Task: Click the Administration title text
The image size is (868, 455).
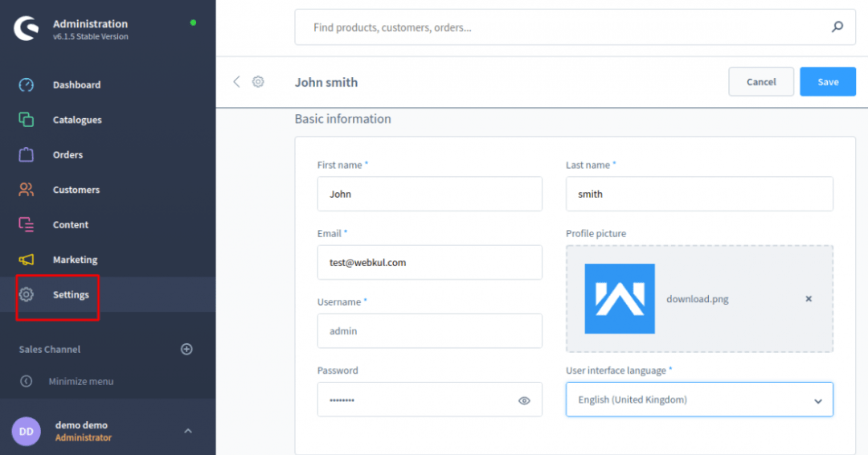Action: (x=90, y=24)
